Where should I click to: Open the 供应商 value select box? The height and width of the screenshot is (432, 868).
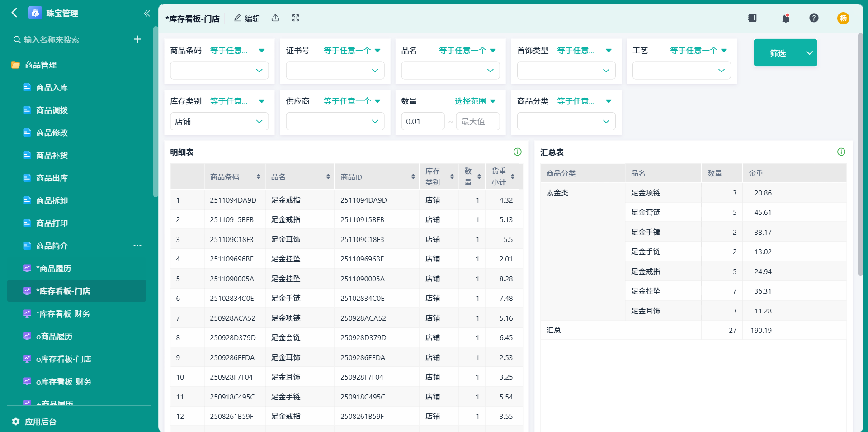click(x=335, y=121)
